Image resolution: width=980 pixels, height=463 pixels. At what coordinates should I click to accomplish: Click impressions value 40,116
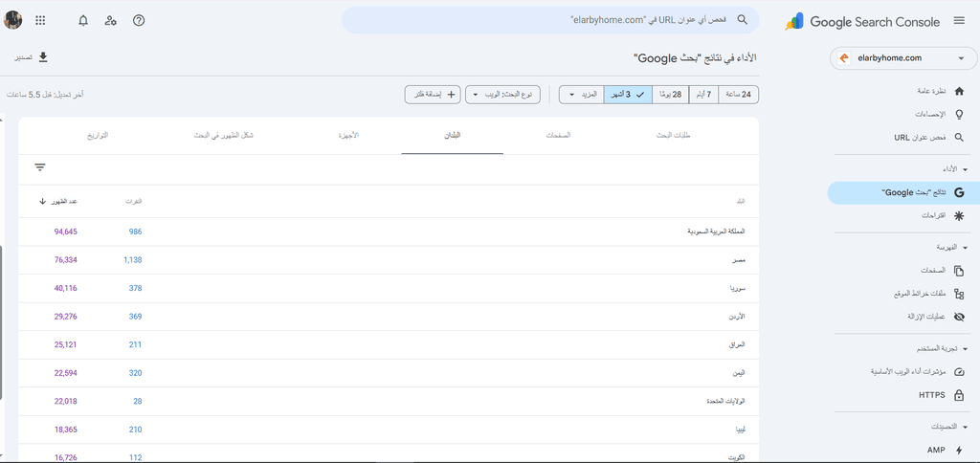[x=66, y=288]
